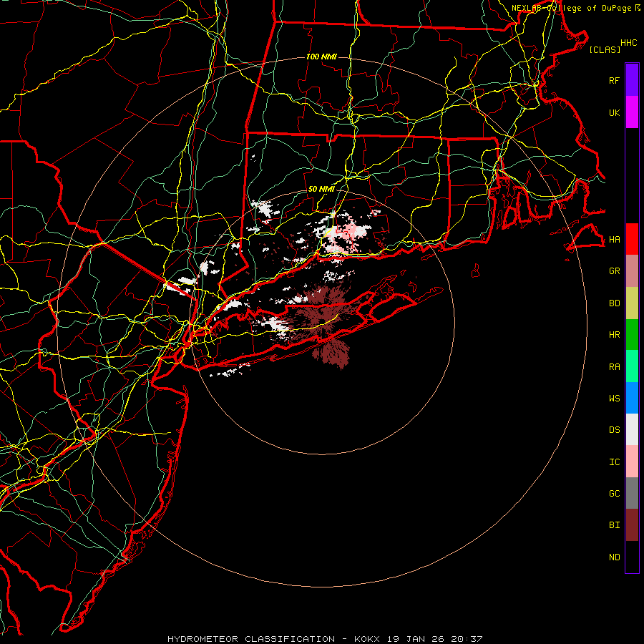
Task: Click the "RA" legend label
Action: [x=614, y=367]
